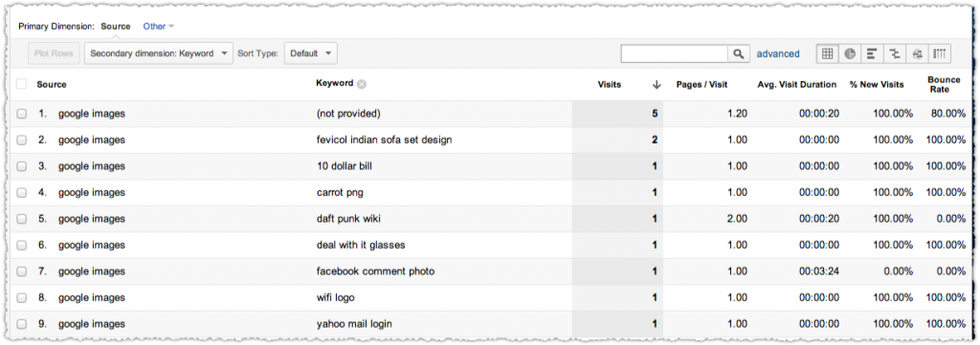The width and height of the screenshot is (980, 345).
Task: Toggle the select-all checkbox in table header
Action: [22, 84]
